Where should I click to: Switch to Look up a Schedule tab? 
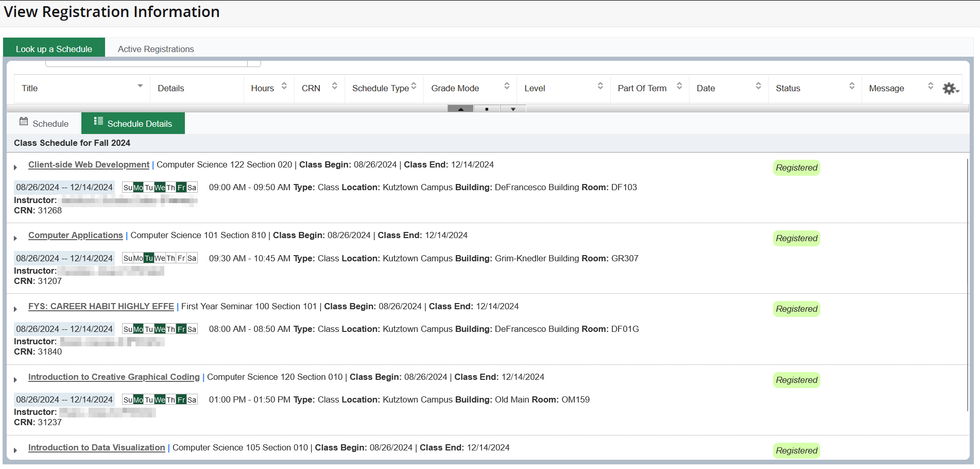(54, 48)
